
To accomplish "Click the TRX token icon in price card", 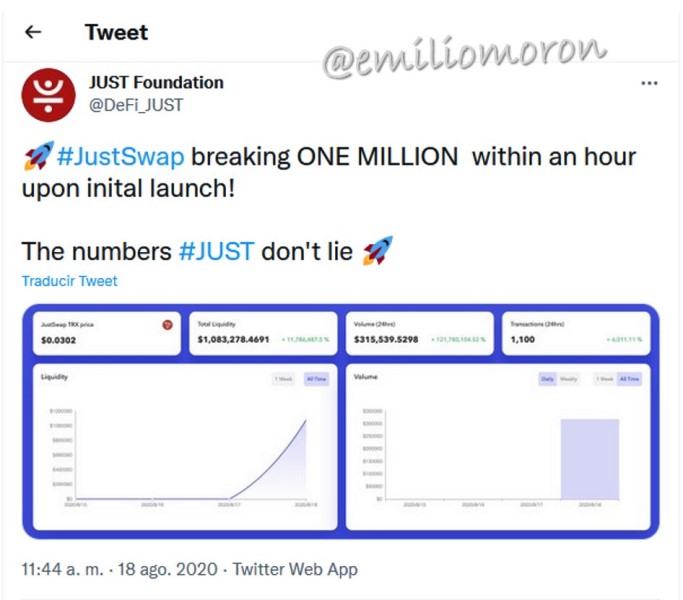I will pos(167,325).
